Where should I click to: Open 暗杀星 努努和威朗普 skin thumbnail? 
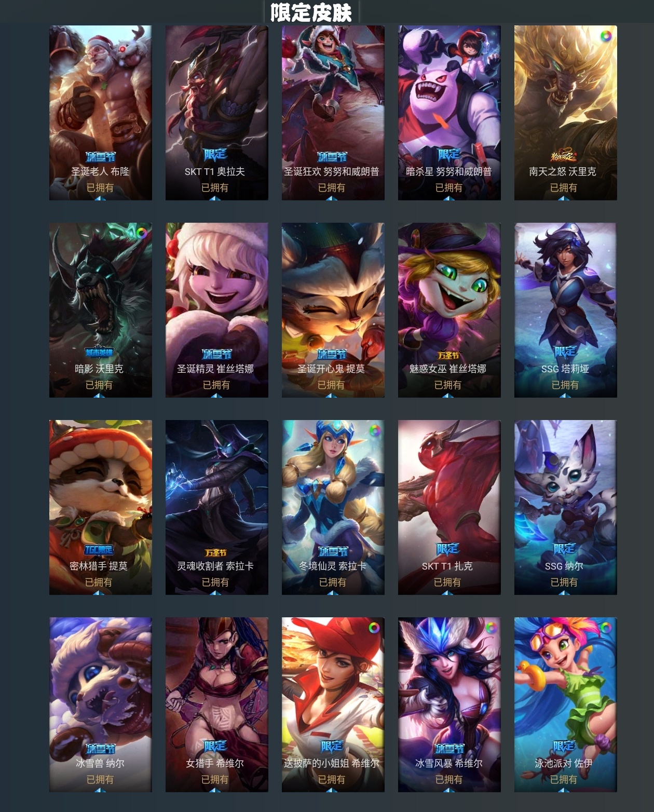449,113
